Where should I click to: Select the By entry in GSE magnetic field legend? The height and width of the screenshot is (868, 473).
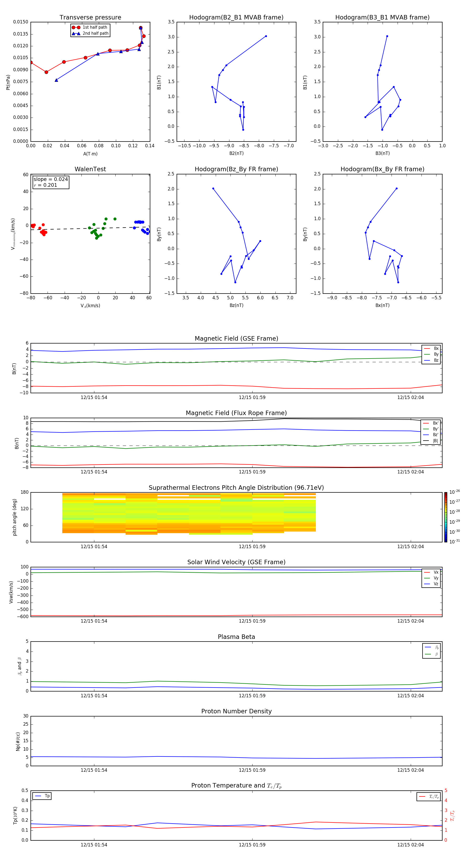[x=431, y=355]
